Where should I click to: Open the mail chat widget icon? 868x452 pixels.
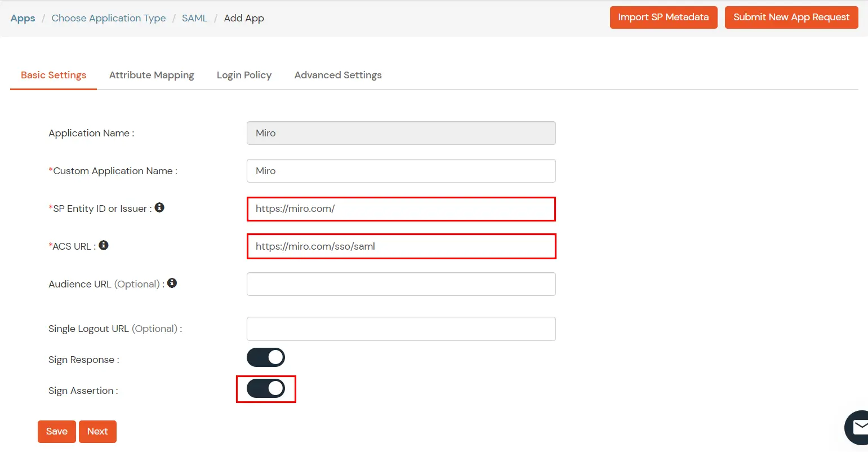point(857,428)
